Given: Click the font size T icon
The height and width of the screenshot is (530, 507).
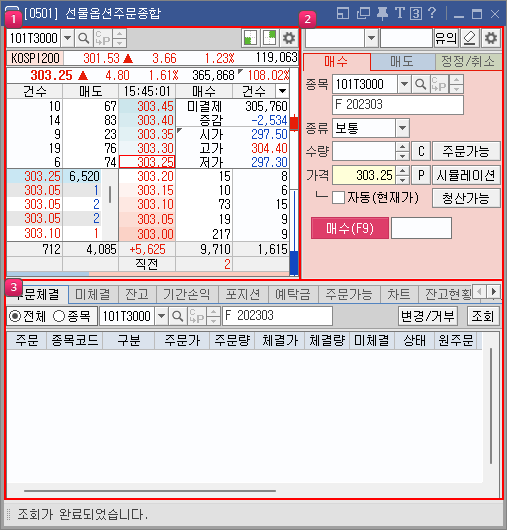Looking at the screenshot, I should 400,13.
